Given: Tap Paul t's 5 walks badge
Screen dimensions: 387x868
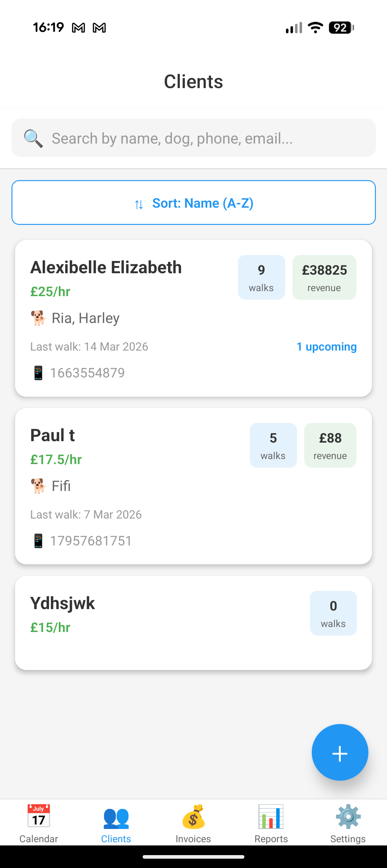Looking at the screenshot, I should (273, 445).
